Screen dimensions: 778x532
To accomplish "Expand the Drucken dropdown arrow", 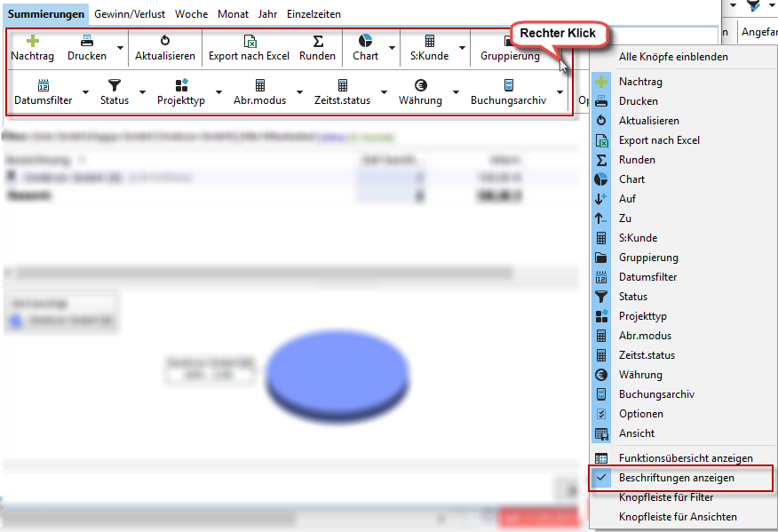I will 120,48.
